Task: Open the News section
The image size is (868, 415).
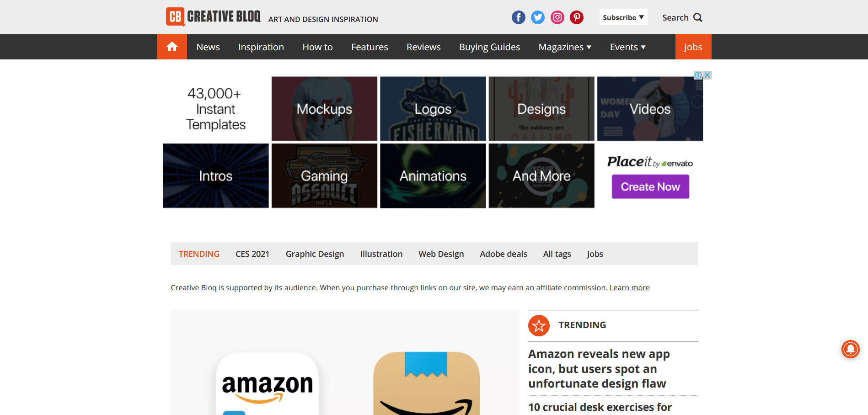Action: [x=208, y=47]
